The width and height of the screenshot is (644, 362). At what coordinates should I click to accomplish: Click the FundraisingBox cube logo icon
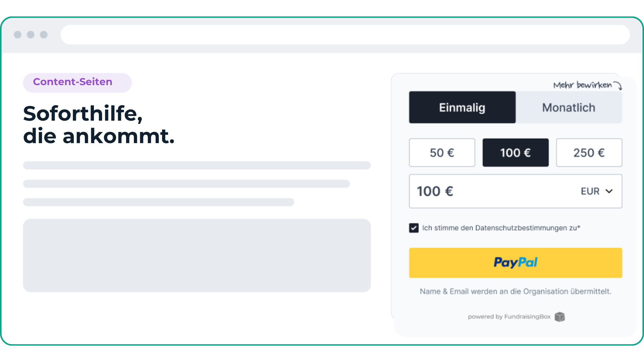click(559, 317)
